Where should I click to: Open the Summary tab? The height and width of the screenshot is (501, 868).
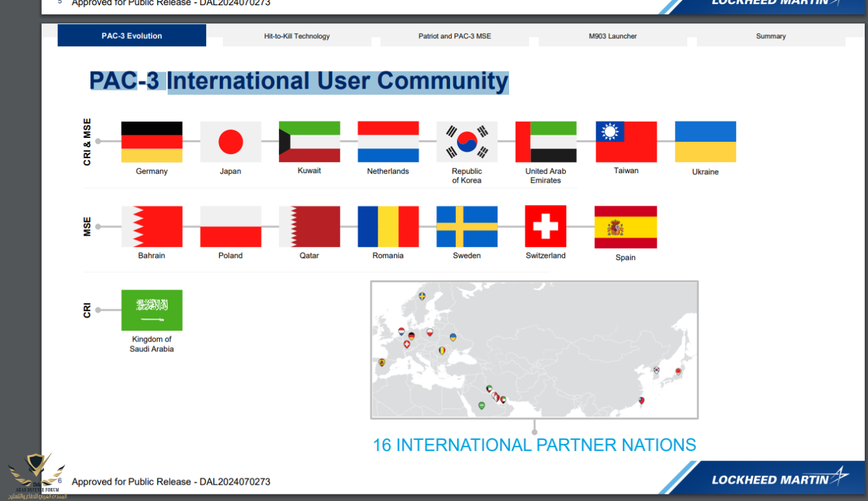tap(770, 36)
